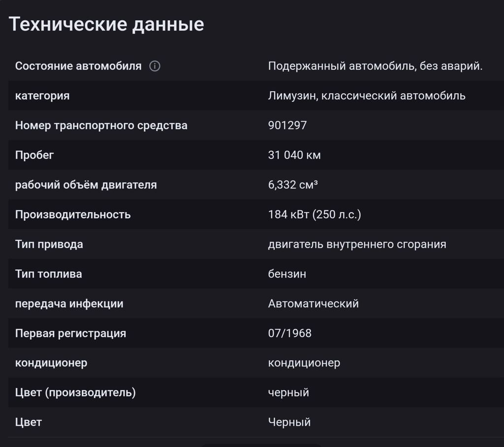Click the Состояние автомобиля label
The width and height of the screenshot is (504, 447).
pos(78,66)
